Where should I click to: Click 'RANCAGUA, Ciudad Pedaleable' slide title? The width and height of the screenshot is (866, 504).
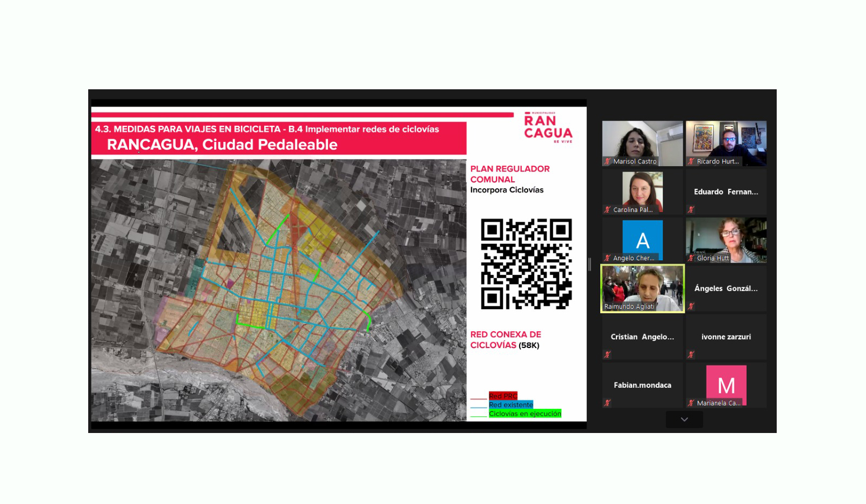pyautogui.click(x=222, y=145)
